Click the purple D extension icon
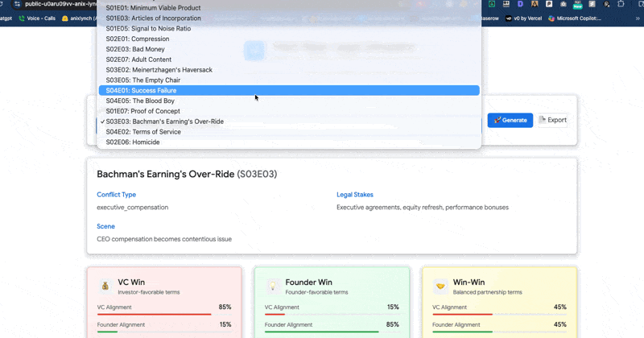Screen dimensions: 644x338 click(x=520, y=4)
